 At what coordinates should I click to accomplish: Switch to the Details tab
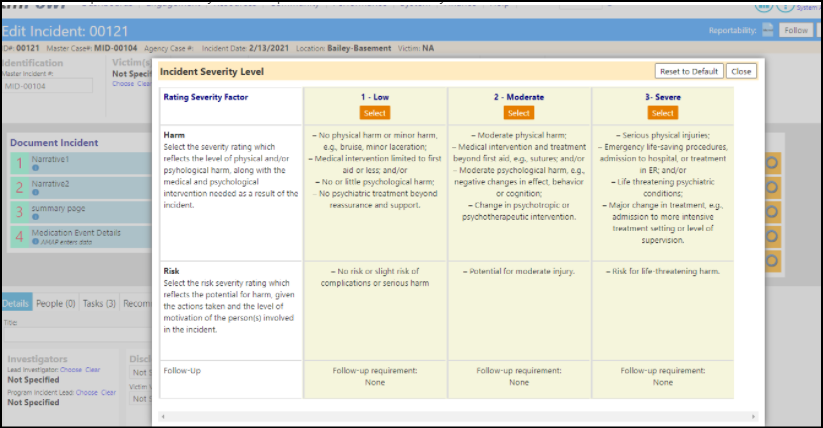[x=16, y=304]
